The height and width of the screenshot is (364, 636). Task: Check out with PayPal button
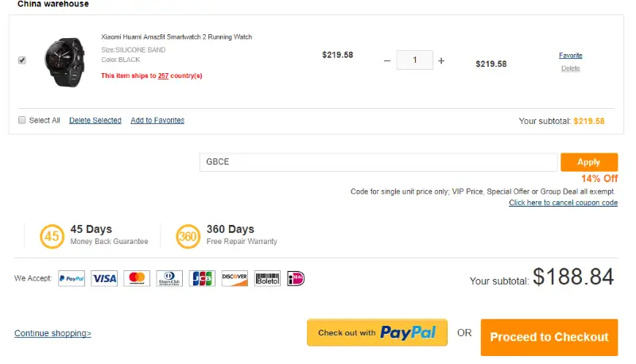pyautogui.click(x=377, y=332)
